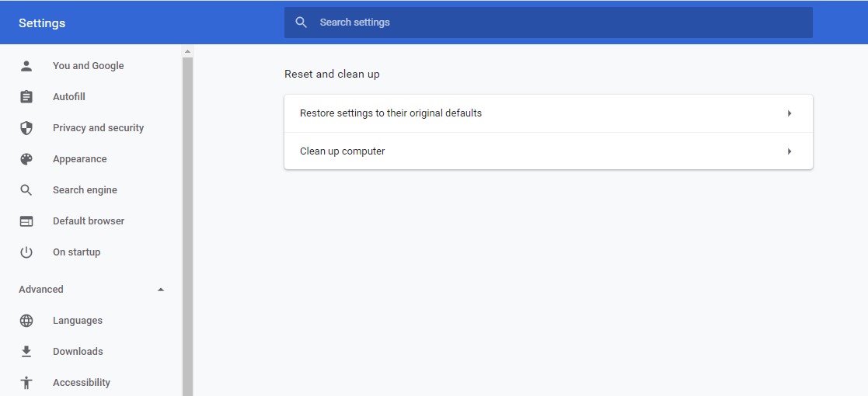The image size is (868, 396).
Task: Open the Appearance settings page
Action: [x=79, y=159]
